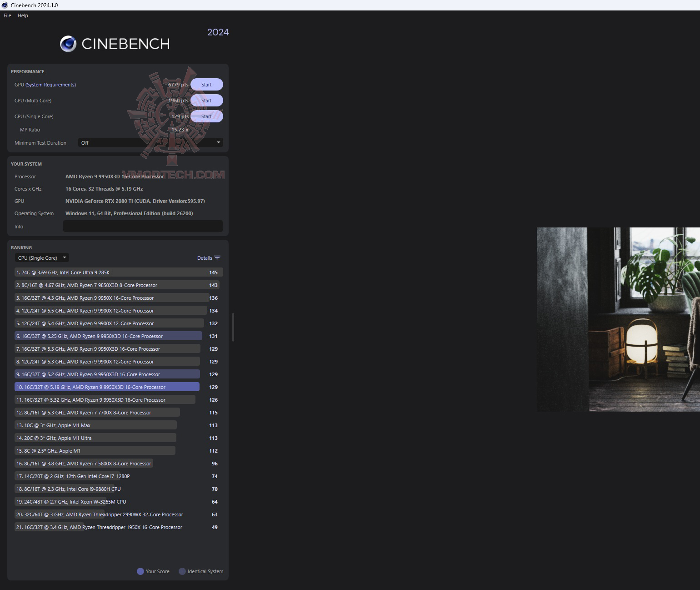Click the Your Score legend dot
The height and width of the screenshot is (590, 700).
pos(140,571)
